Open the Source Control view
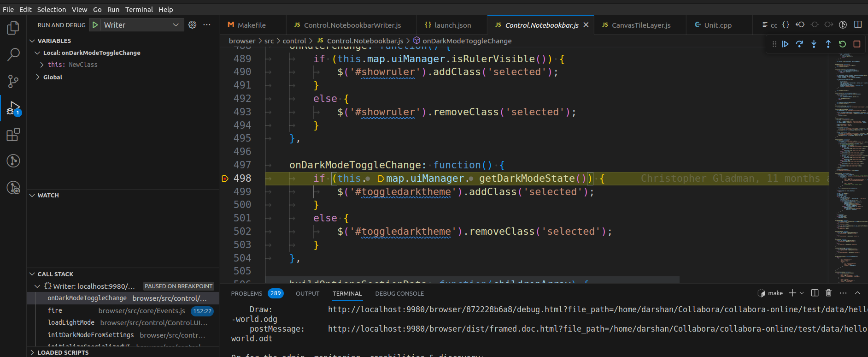The width and height of the screenshot is (868, 357). click(x=13, y=82)
